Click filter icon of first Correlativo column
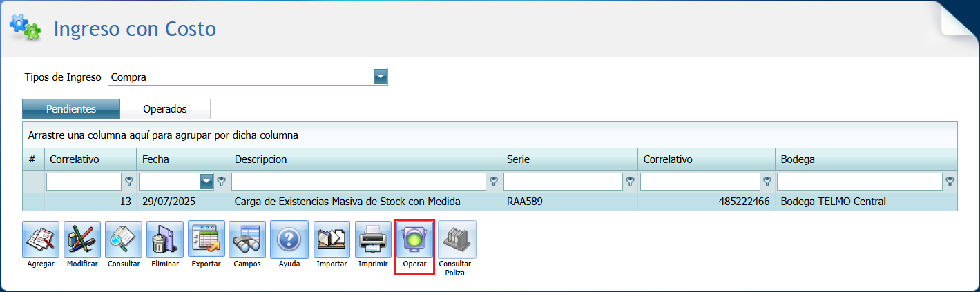Image resolution: width=980 pixels, height=292 pixels. pyautogui.click(x=128, y=182)
